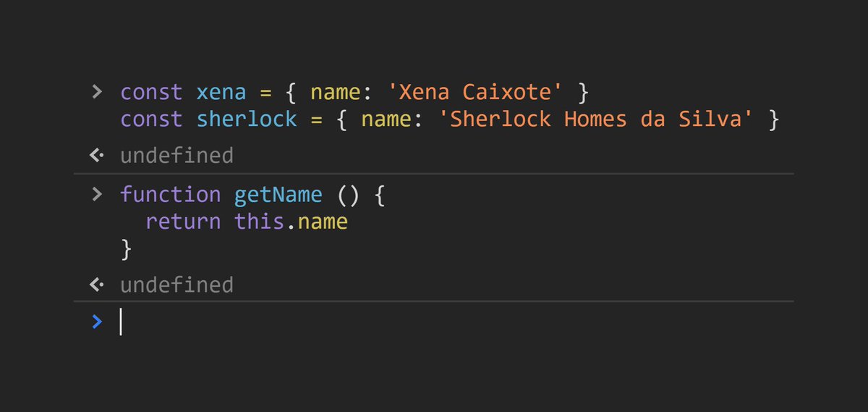The image size is (868, 412).
Task: Click the input chevron beside 'function getName'
Action: (x=97, y=195)
